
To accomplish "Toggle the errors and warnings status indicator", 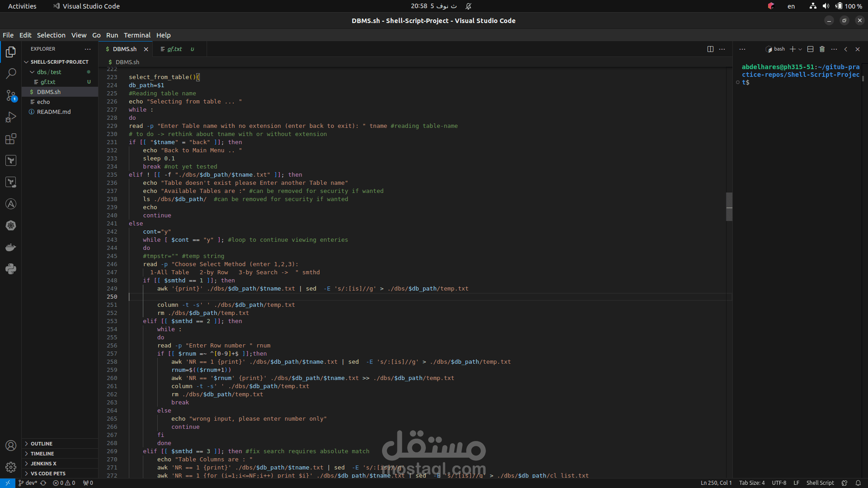I will tap(64, 483).
